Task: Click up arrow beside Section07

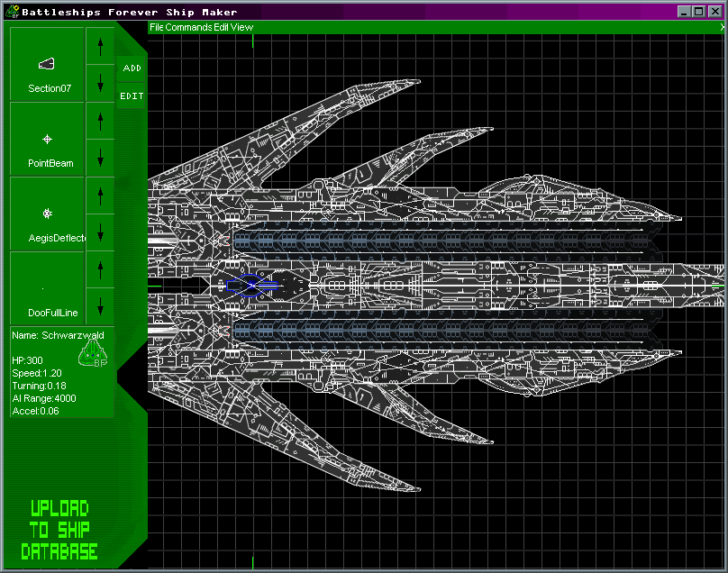Action: tap(100, 46)
